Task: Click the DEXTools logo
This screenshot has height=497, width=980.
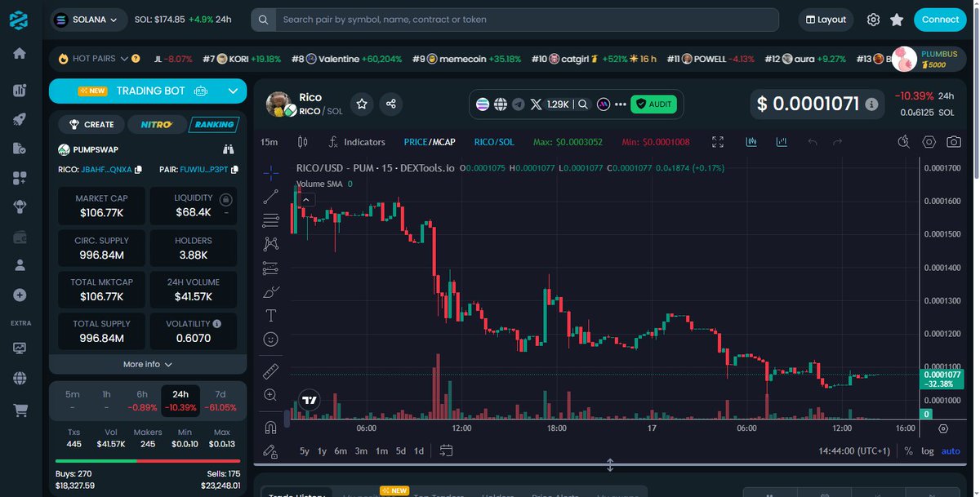Action: tap(19, 20)
